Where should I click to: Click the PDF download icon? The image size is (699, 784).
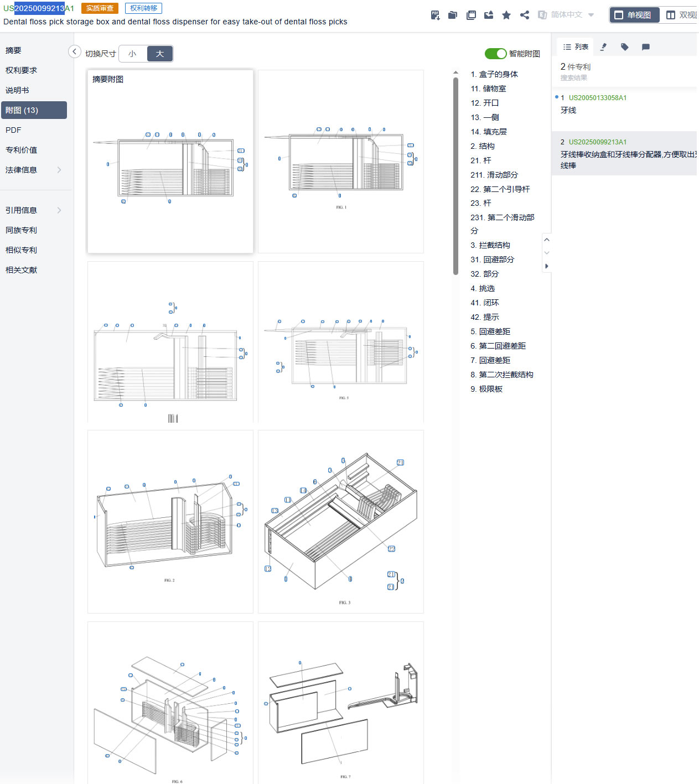[435, 15]
